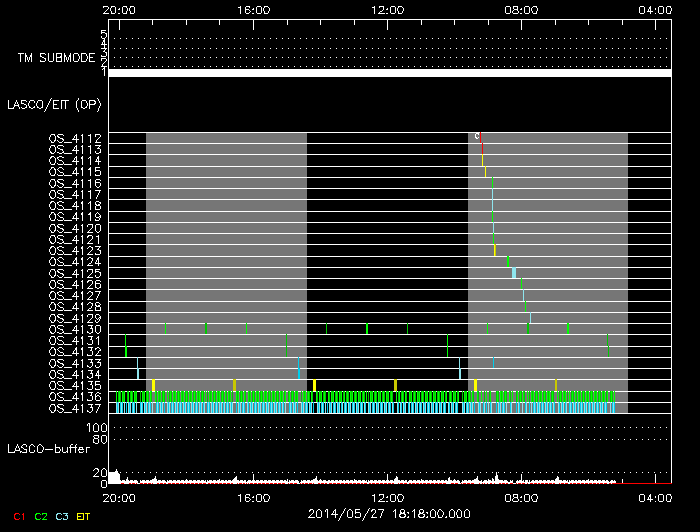Select the green C2 legend label
This screenshot has height=532, width=700.
(41, 516)
